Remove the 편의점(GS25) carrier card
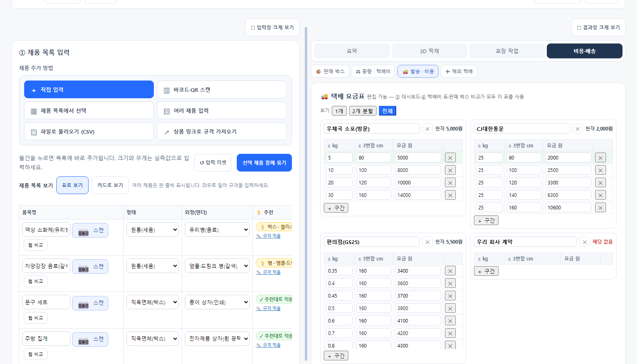This screenshot has height=364, width=637. click(x=427, y=242)
